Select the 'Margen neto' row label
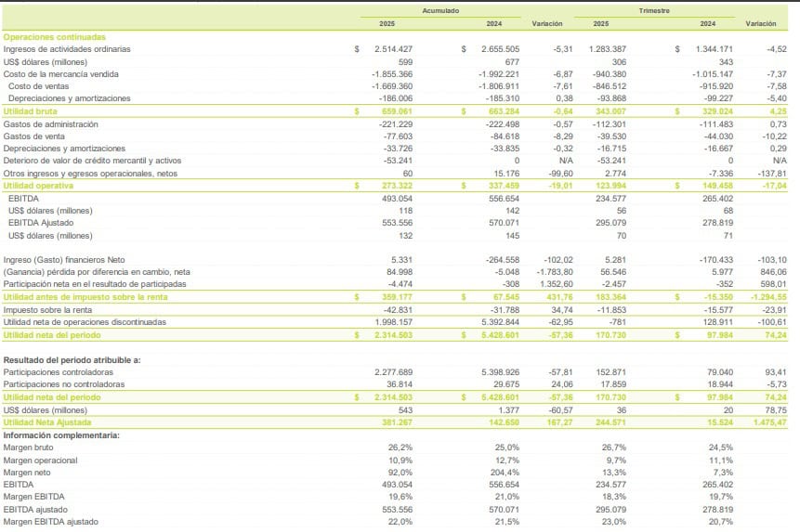 click(27, 473)
